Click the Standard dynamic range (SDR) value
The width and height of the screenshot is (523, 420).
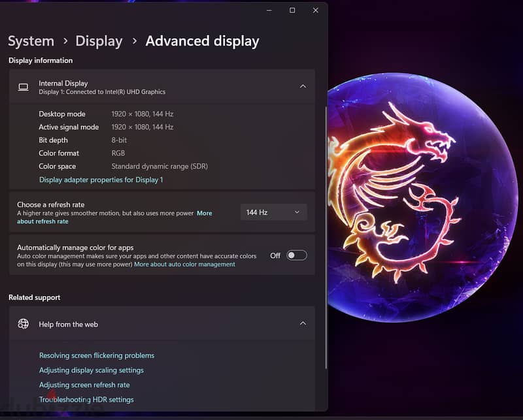(160, 167)
